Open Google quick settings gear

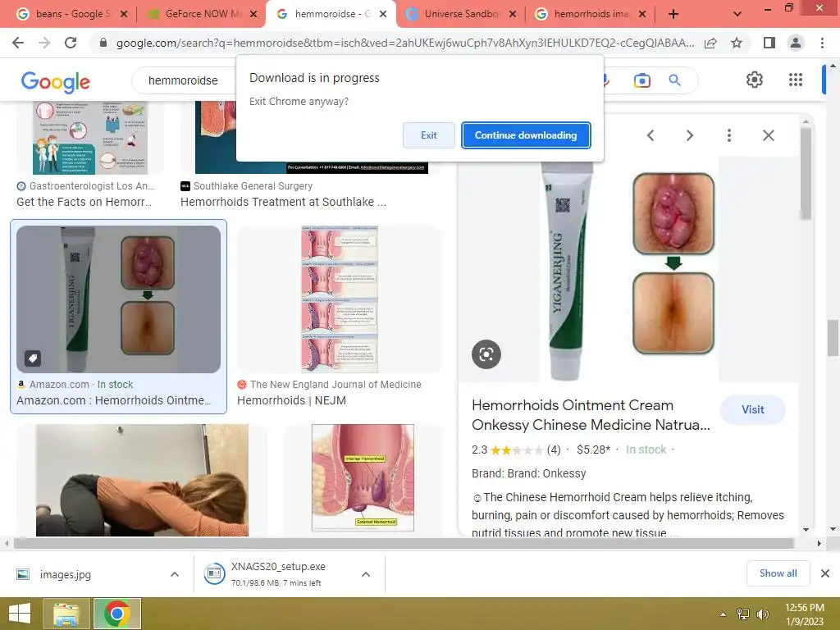pyautogui.click(x=755, y=80)
